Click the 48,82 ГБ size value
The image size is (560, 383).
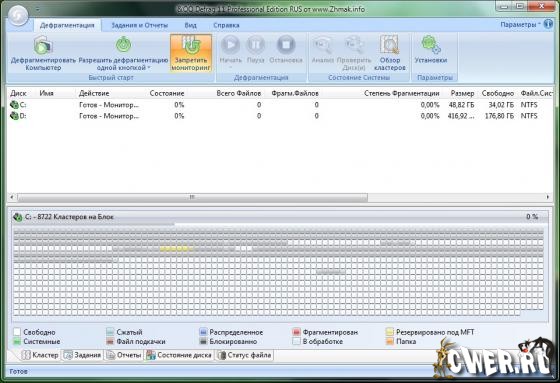click(x=461, y=105)
